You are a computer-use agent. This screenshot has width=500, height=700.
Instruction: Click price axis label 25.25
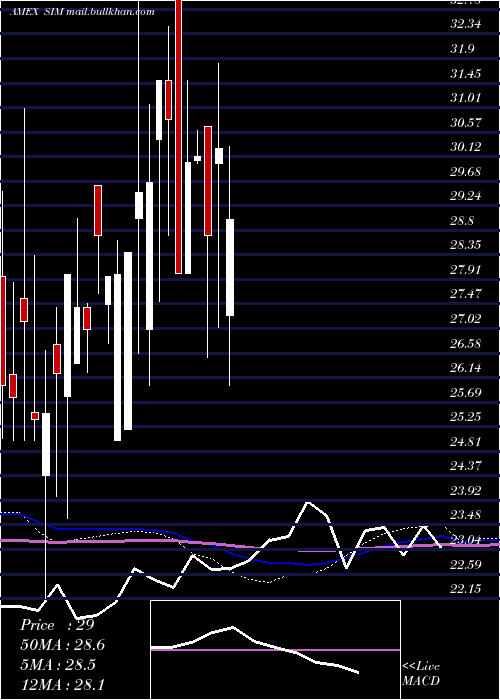pyautogui.click(x=466, y=417)
